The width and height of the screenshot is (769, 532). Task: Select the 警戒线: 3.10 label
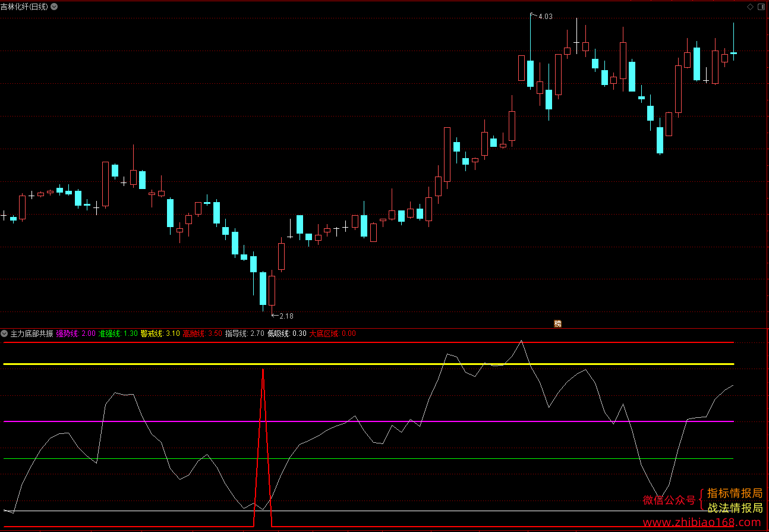[160, 333]
